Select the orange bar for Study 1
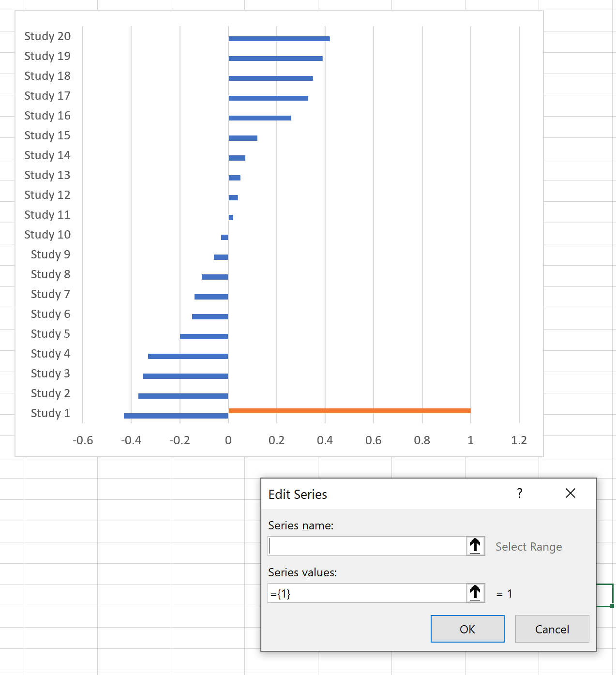Screen dimensions: 616x675 [x=348, y=410]
